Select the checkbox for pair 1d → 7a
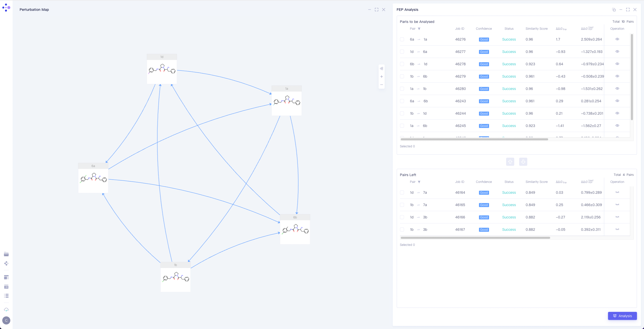 [402, 192]
